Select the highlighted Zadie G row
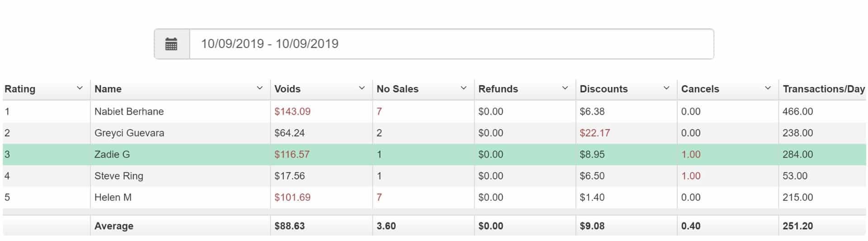The height and width of the screenshot is (241, 868). click(434, 154)
